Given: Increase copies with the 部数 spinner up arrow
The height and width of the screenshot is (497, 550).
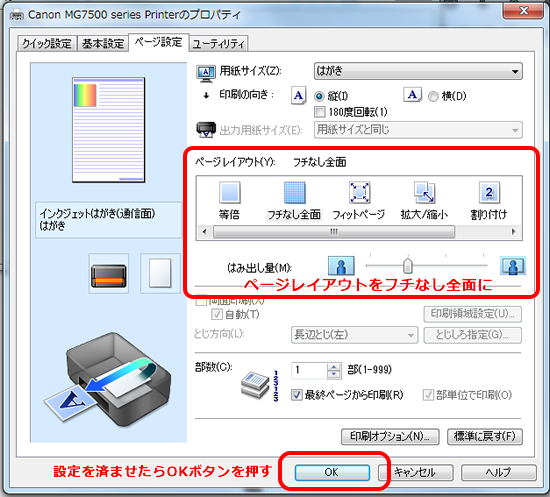Looking at the screenshot, I should (334, 367).
